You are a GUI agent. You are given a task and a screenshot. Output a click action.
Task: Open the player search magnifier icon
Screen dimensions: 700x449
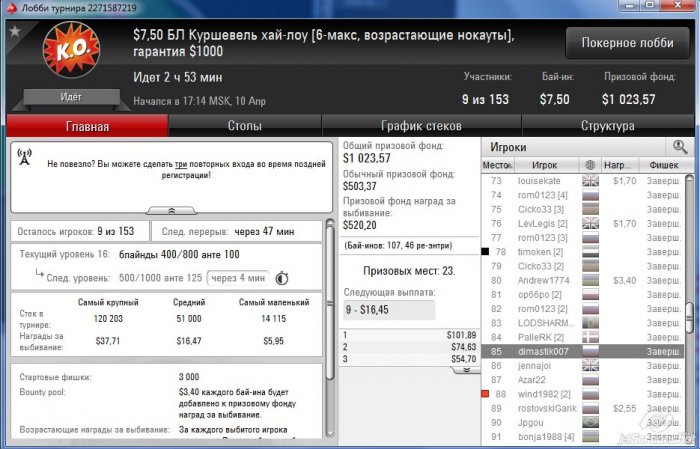point(680,147)
